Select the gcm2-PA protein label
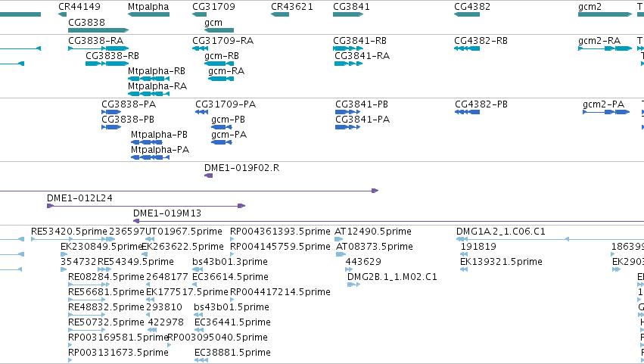 coord(603,104)
